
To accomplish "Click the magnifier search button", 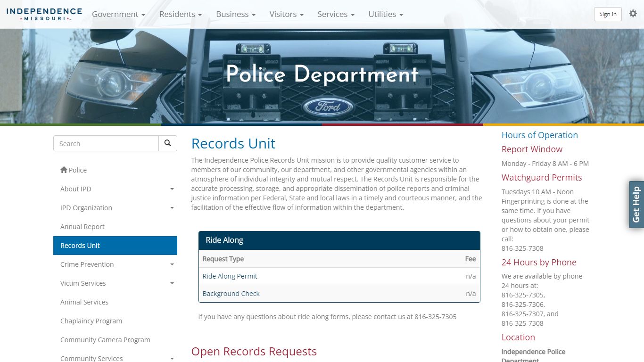I will tap(168, 143).
